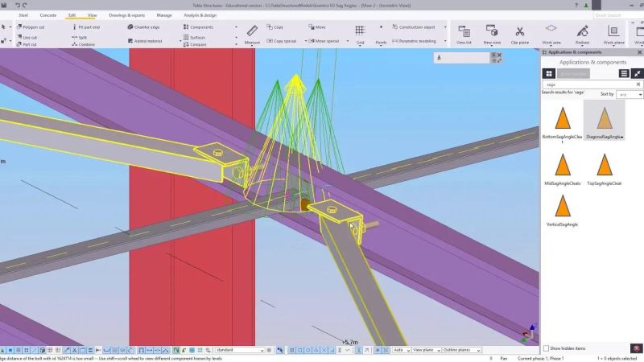Click the Redraw icon
644x362 pixels.
[x=582, y=35]
